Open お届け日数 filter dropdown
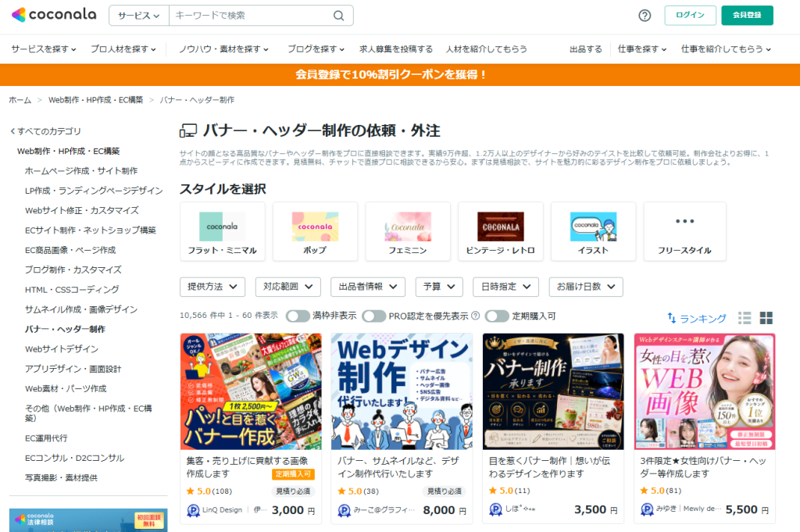The width and height of the screenshot is (800, 532). pyautogui.click(x=586, y=287)
